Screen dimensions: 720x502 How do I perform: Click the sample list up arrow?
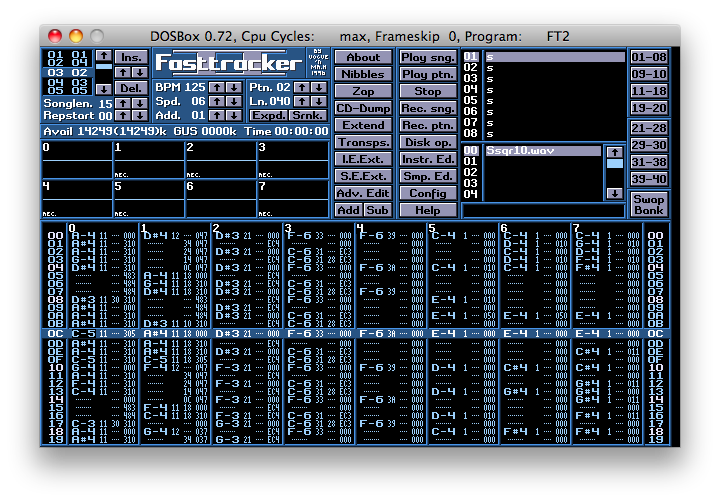614,152
